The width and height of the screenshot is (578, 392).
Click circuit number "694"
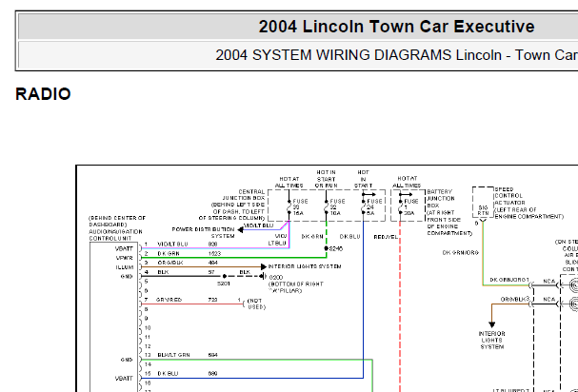pos(212,355)
